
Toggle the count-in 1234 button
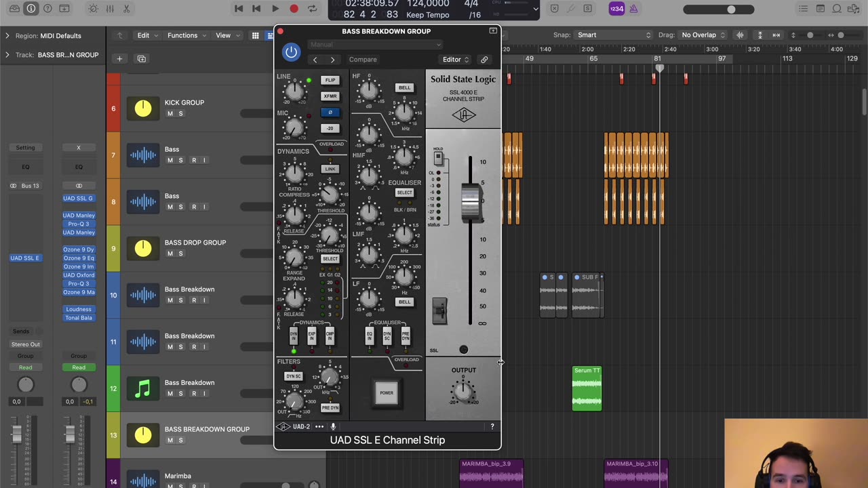[616, 9]
